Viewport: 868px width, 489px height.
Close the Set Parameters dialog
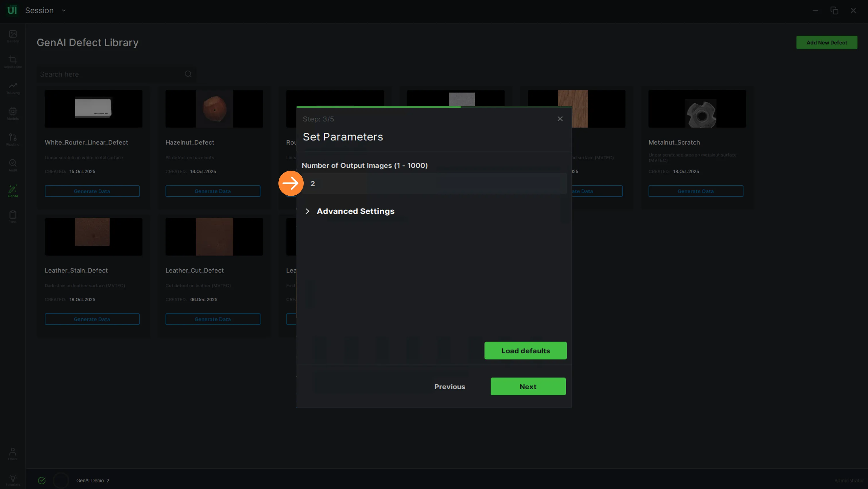[x=560, y=119]
